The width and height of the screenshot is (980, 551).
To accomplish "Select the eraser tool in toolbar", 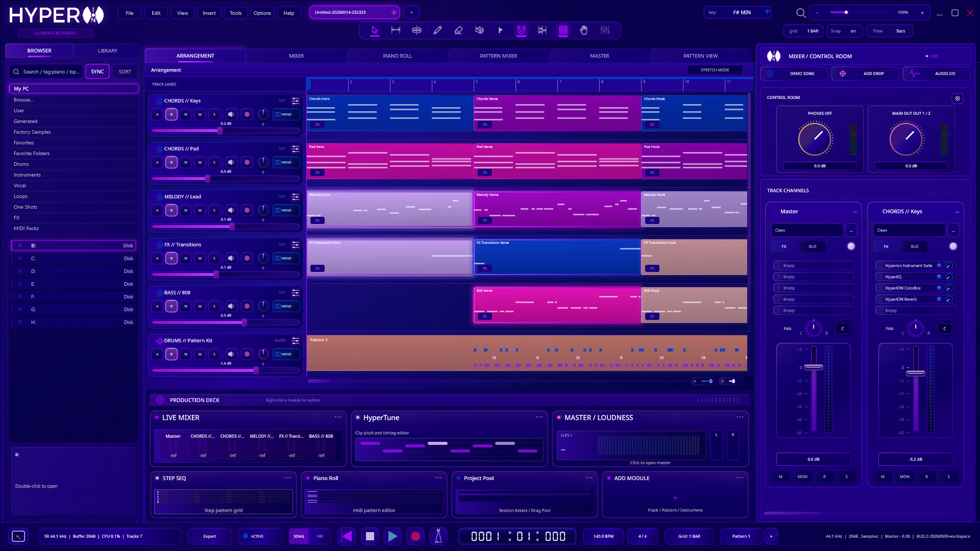I will (x=458, y=31).
